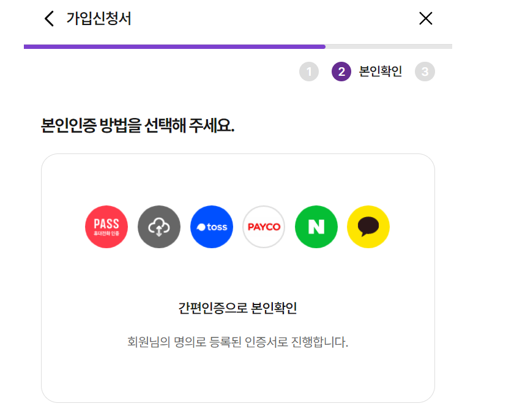Image resolution: width=514 pixels, height=420 pixels.
Task: Click the purple progress bar
Action: tap(175, 46)
